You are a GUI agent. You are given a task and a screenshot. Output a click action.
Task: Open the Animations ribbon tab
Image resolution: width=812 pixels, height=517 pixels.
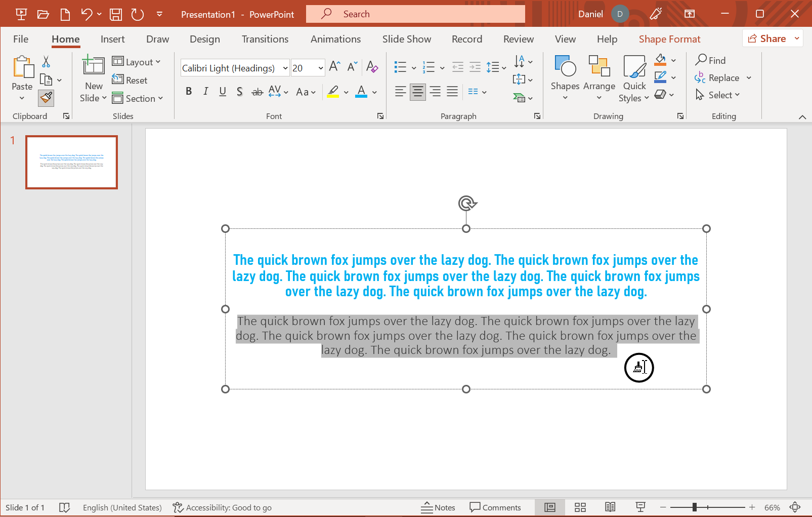point(335,39)
